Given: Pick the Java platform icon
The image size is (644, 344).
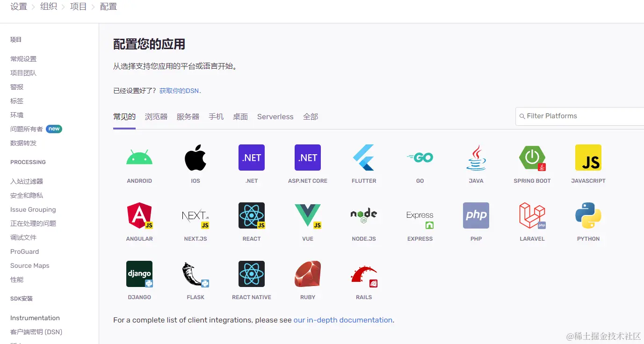Looking at the screenshot, I should 476,158.
